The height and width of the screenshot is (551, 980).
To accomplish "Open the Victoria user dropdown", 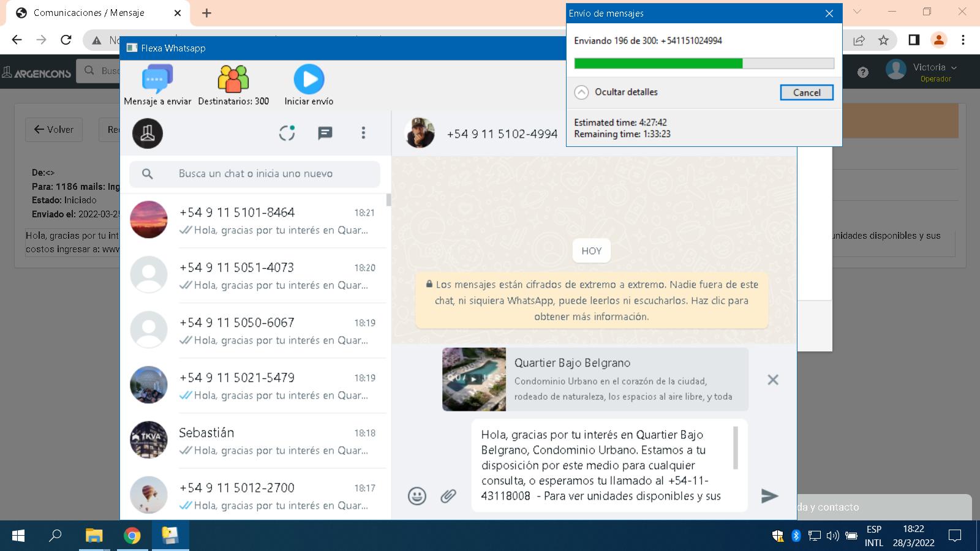I will [x=935, y=72].
